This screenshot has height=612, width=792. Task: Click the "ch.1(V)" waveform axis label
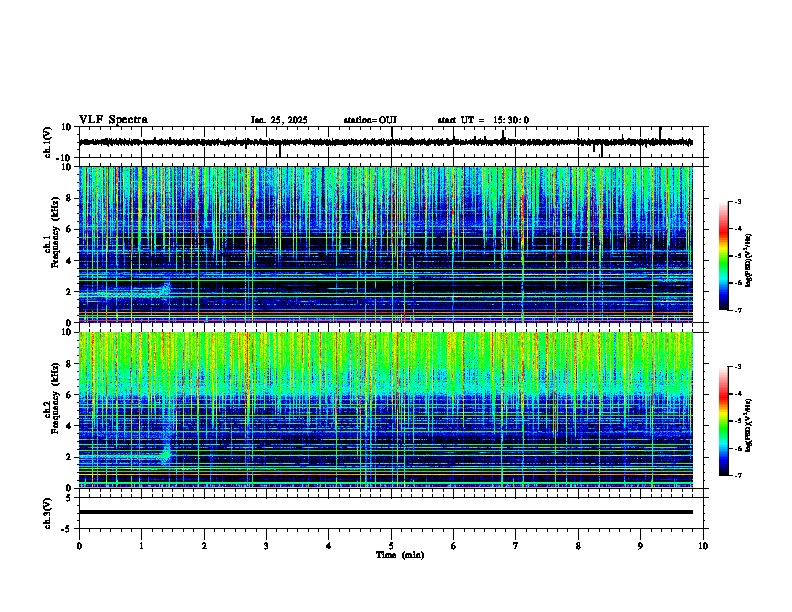click(x=48, y=142)
